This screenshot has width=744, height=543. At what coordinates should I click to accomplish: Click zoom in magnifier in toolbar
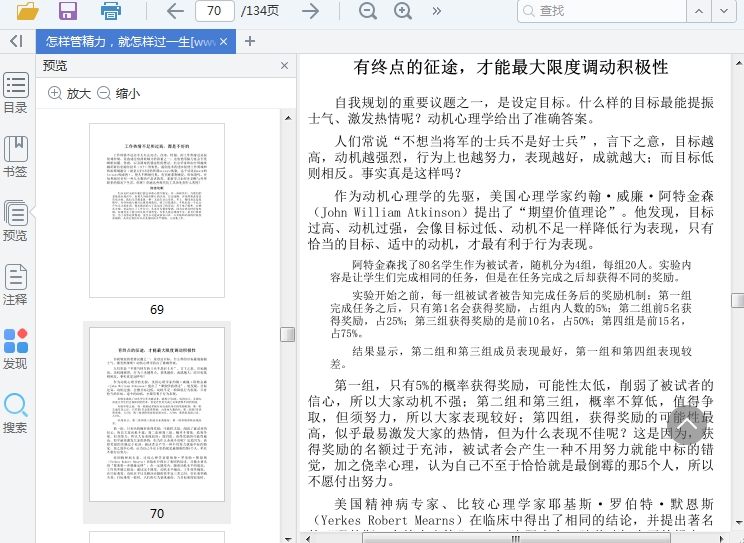[x=403, y=11]
